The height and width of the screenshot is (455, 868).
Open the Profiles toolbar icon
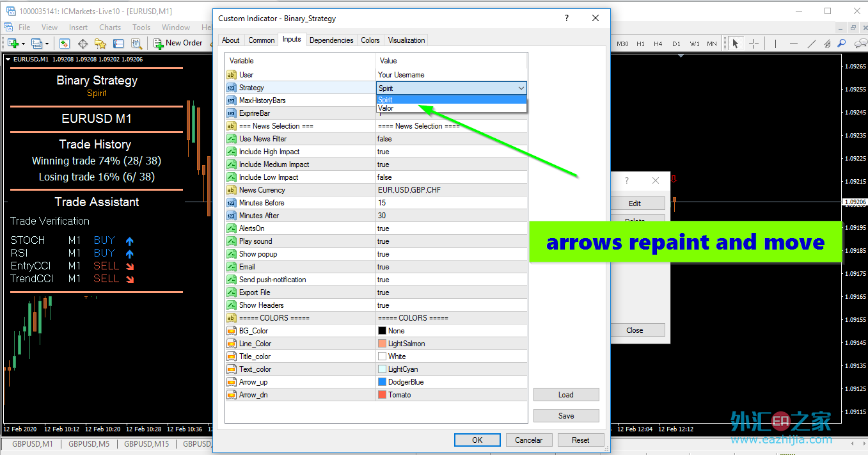(x=36, y=44)
